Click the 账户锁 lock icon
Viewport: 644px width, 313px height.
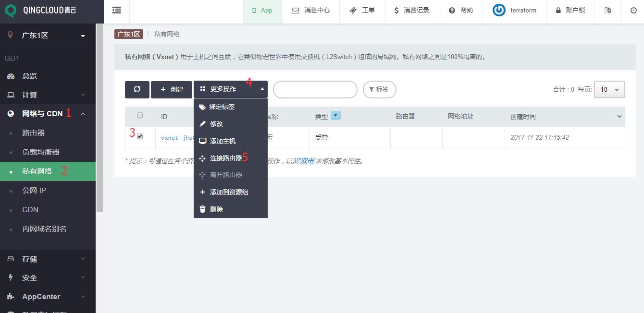point(558,10)
